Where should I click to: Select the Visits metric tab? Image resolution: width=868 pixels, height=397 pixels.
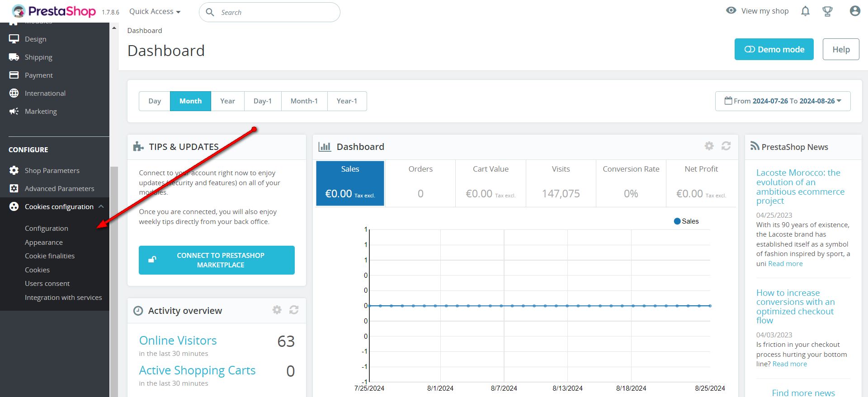click(561, 183)
